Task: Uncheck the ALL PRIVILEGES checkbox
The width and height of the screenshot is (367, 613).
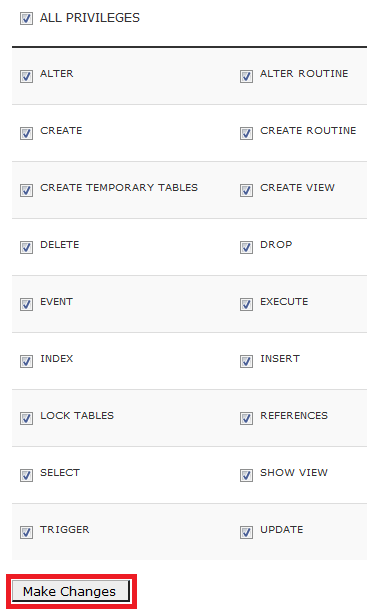Action: pyautogui.click(x=26, y=18)
